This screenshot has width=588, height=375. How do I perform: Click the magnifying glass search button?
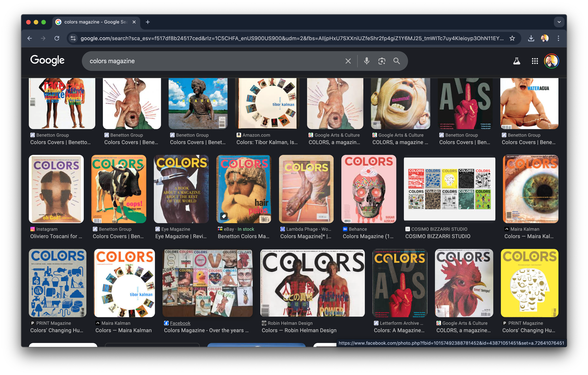[397, 61]
